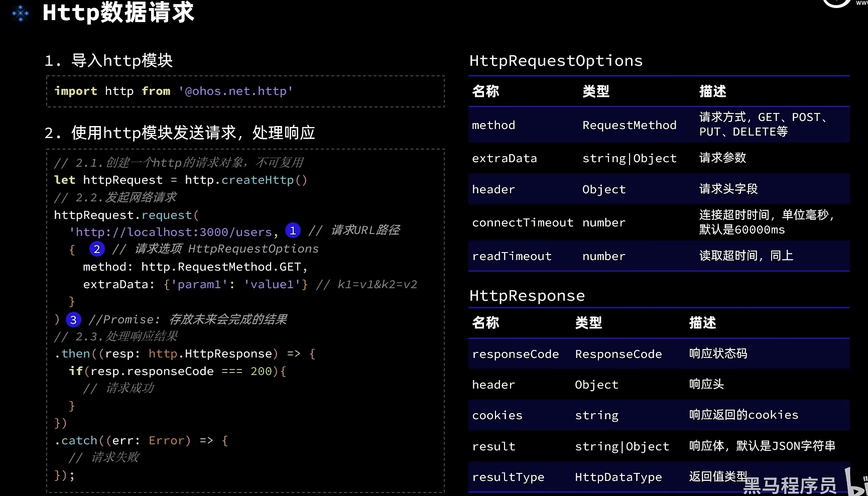Click the Http数据请求 slide title
Image resolution: width=868 pixels, height=496 pixels.
click(118, 13)
